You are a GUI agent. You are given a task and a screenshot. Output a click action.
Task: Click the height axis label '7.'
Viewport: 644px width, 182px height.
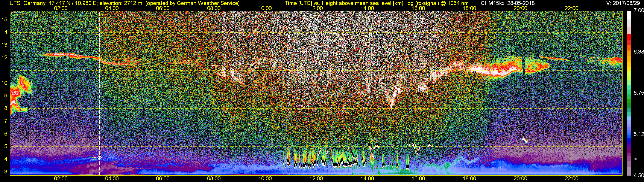point(6,121)
